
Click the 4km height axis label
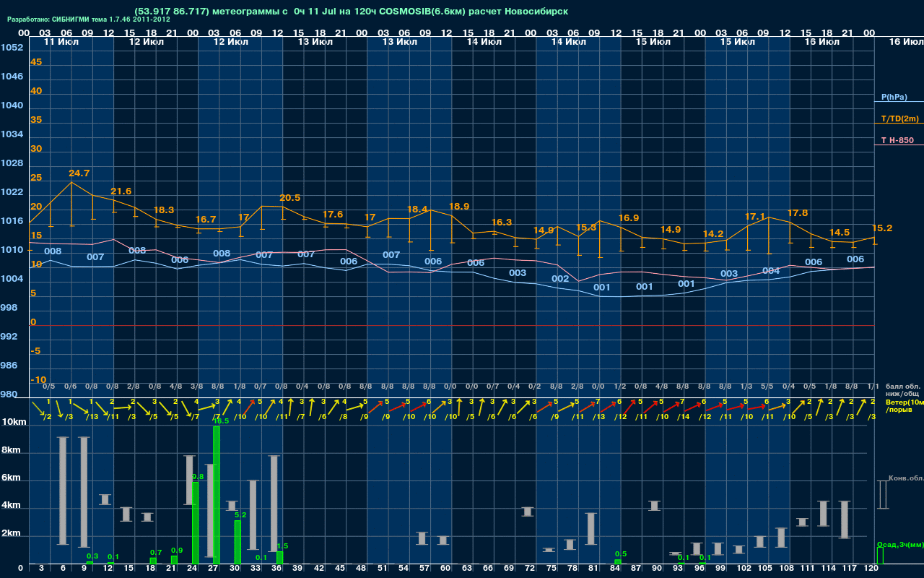(x=10, y=506)
